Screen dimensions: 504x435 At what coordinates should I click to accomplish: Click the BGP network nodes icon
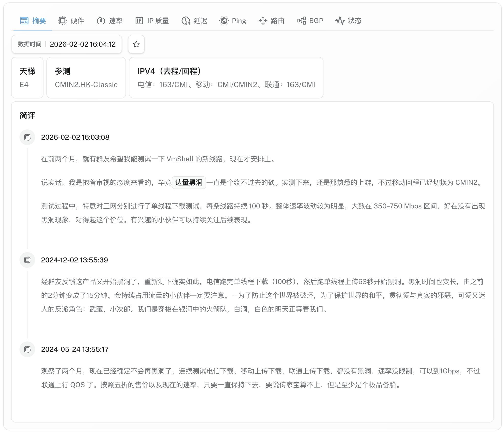coord(301,21)
